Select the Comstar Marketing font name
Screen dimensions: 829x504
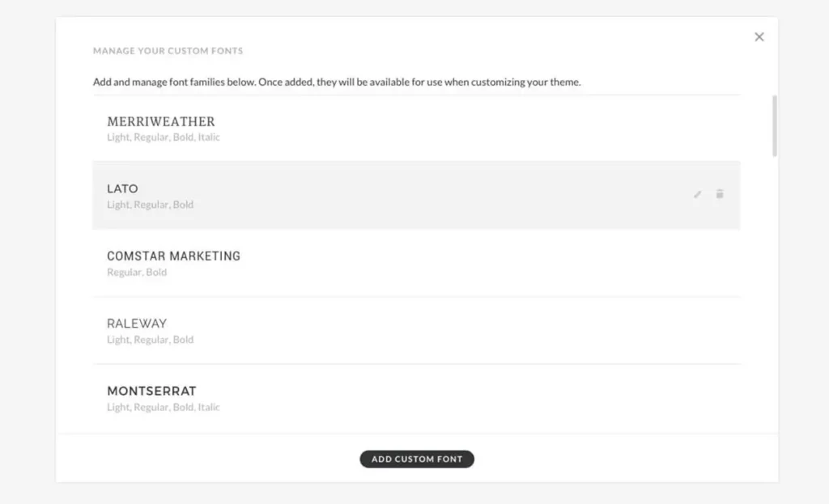pyautogui.click(x=173, y=256)
